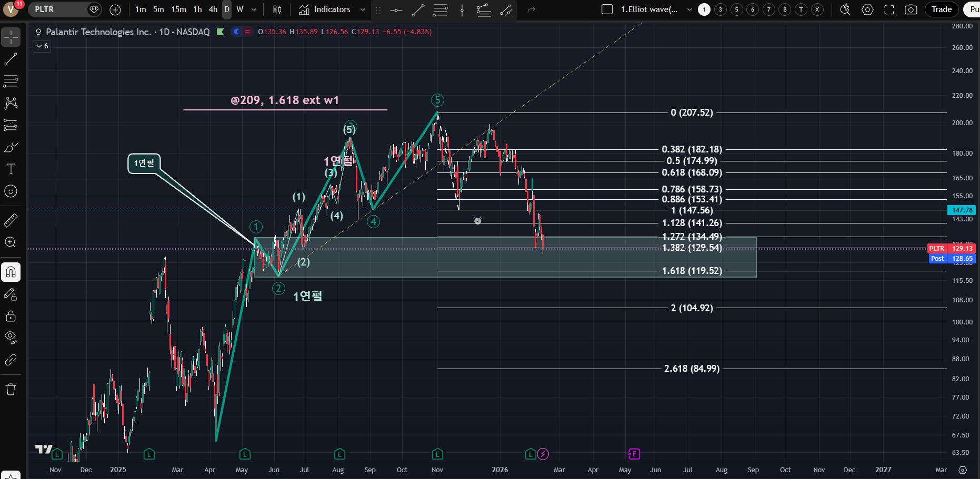Select the crosshair cursor tool
This screenshot has width=980, height=479.
11,37
